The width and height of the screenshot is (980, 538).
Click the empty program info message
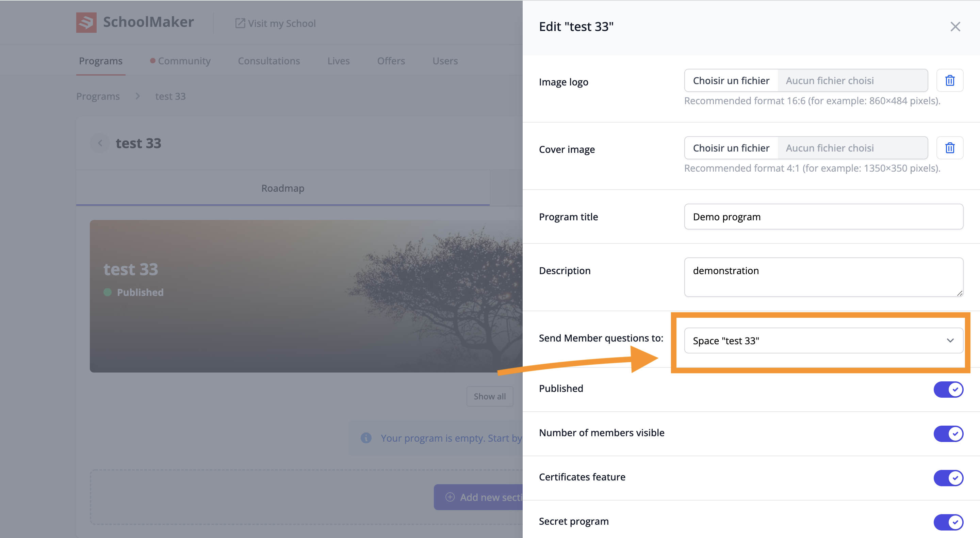451,438
